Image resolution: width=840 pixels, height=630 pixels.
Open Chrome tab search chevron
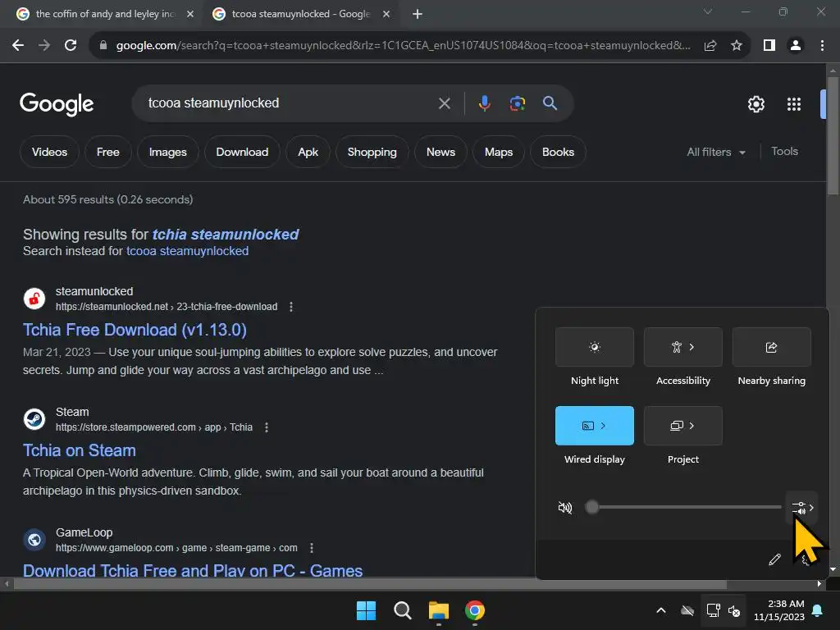[x=708, y=11]
